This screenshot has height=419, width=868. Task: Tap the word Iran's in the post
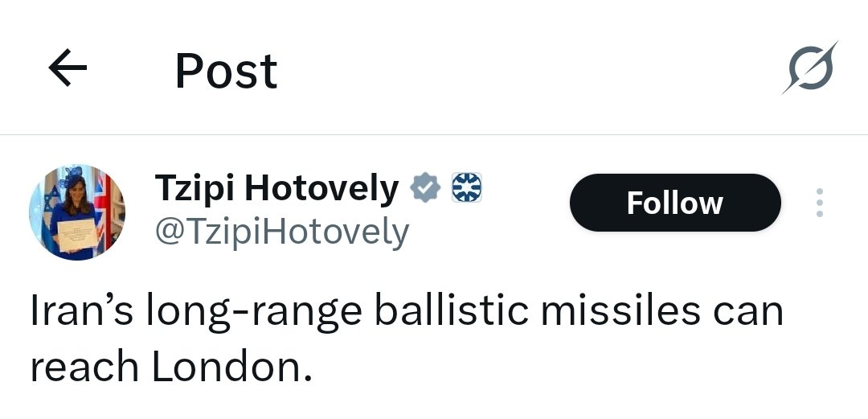[x=81, y=311]
